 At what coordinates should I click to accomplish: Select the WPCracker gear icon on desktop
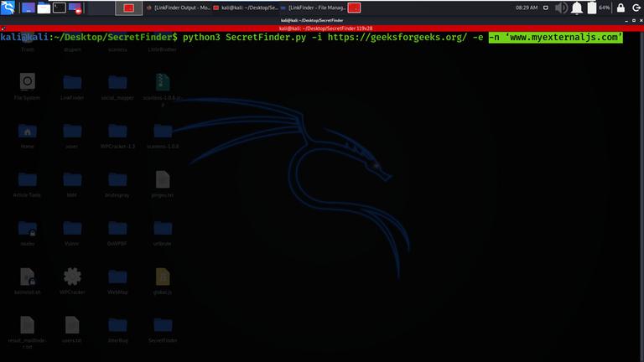coord(72,281)
